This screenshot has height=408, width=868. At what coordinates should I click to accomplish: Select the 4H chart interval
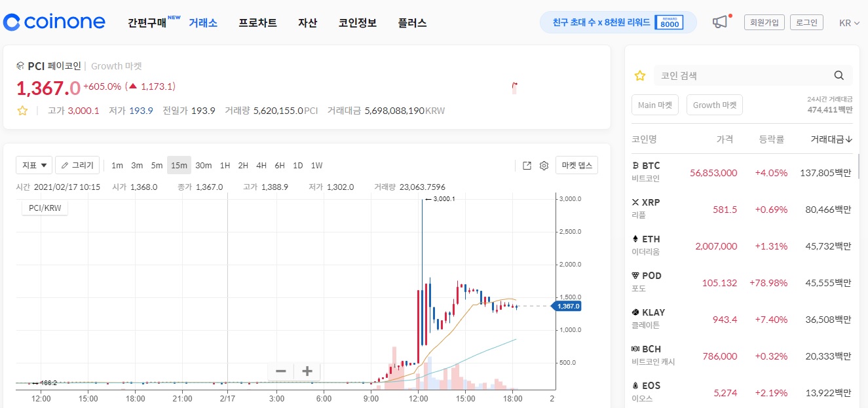tap(261, 166)
